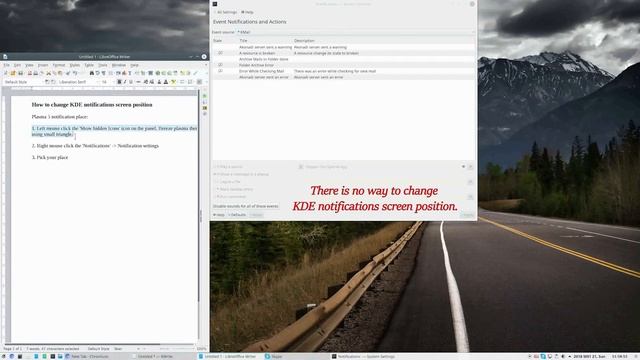The image size is (640, 360).
Task: Click the Defaults button in System Settings
Action: [237, 215]
